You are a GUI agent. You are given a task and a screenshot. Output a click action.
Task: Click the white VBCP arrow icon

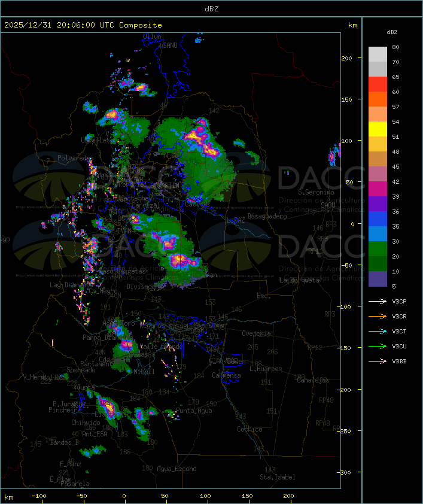378,301
